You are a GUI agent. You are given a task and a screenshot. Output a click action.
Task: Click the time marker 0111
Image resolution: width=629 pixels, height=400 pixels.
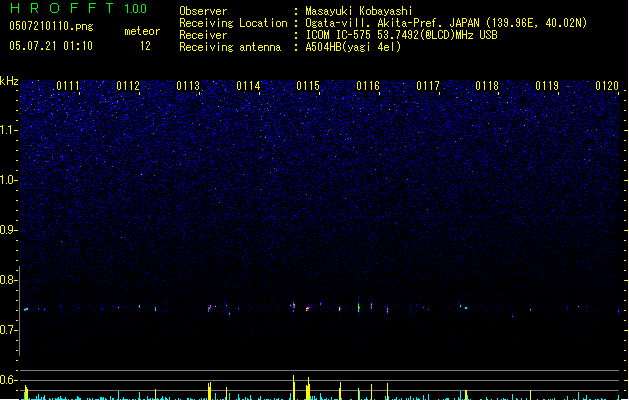(x=68, y=86)
